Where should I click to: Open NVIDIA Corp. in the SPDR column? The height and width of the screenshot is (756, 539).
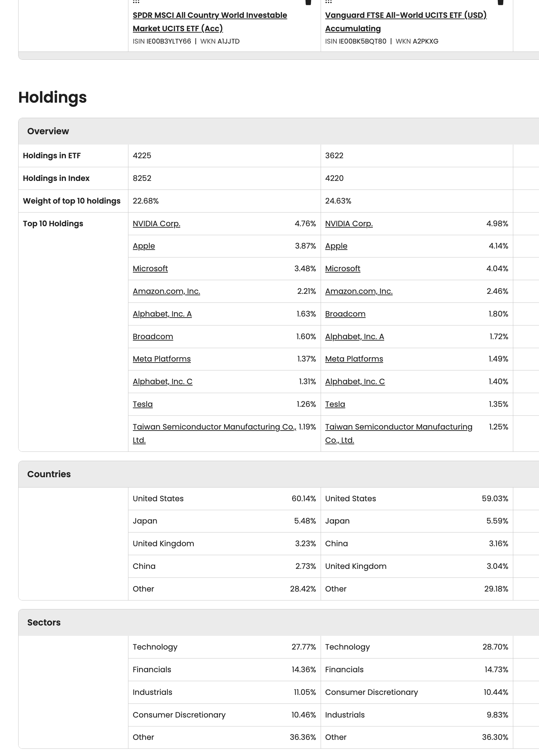coord(157,224)
